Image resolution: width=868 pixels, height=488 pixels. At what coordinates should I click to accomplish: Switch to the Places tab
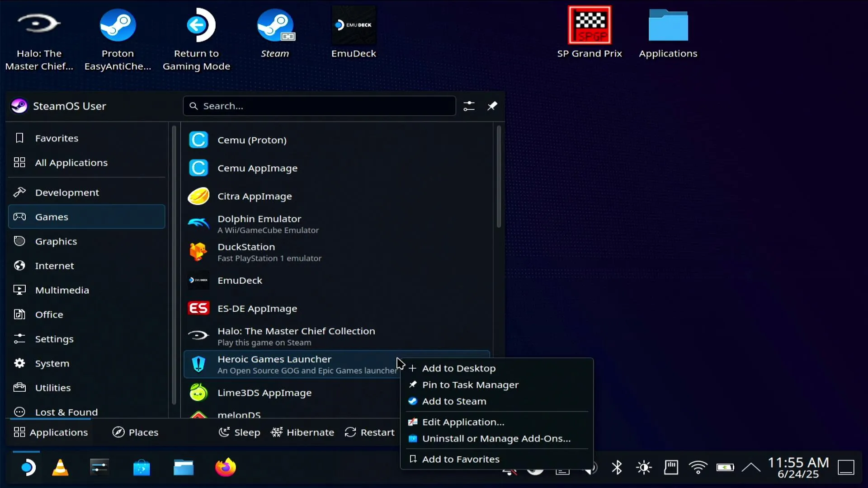135,432
